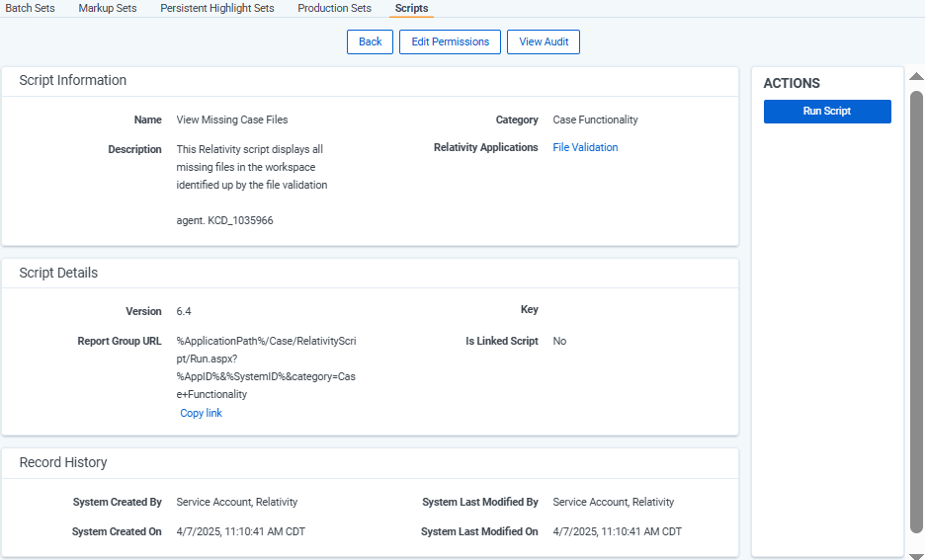The width and height of the screenshot is (925, 560).
Task: Open the File Validation application link
Action: [585, 147]
